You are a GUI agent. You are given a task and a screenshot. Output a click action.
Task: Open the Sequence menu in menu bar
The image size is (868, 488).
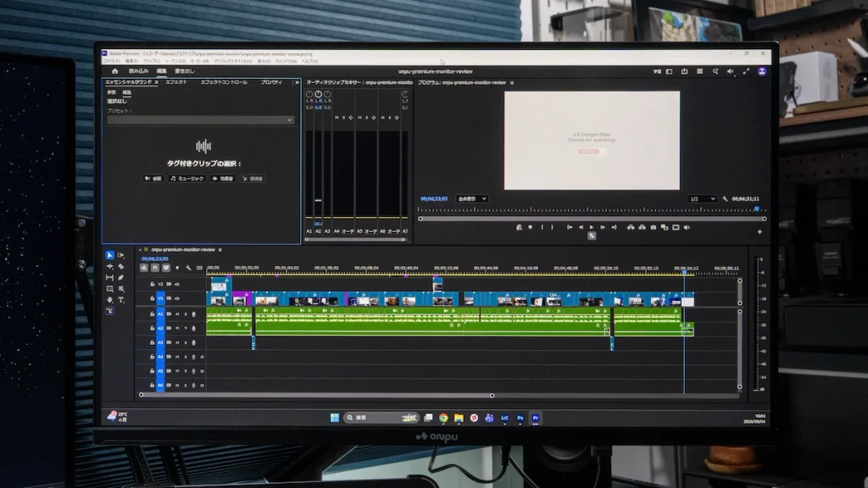click(x=175, y=61)
